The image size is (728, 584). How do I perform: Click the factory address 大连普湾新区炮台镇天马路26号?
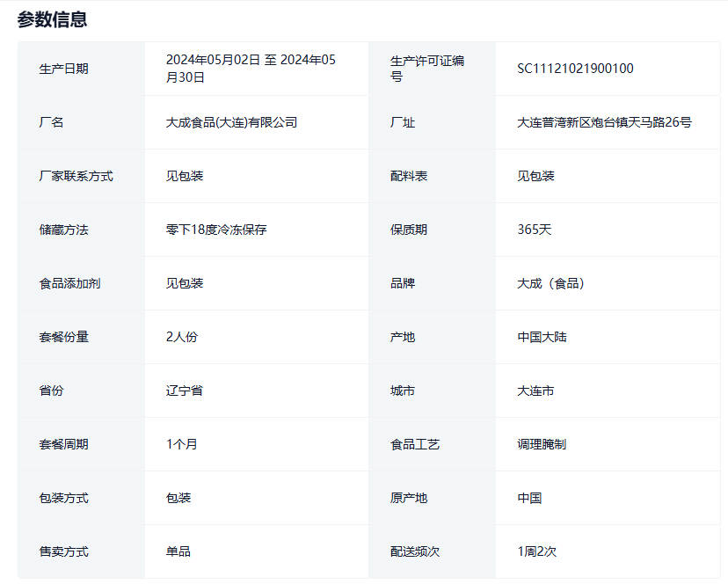pyautogui.click(x=604, y=122)
